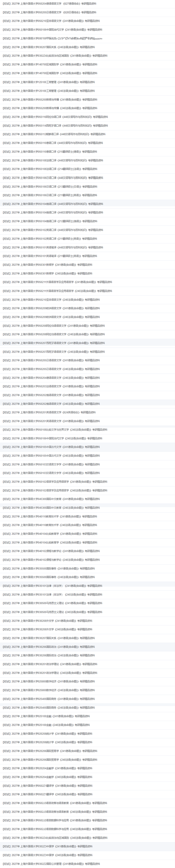Open 050105中国古代文学《241德语(自命题)》 link
Screen dimensions: 175x868
tap(51, 447)
